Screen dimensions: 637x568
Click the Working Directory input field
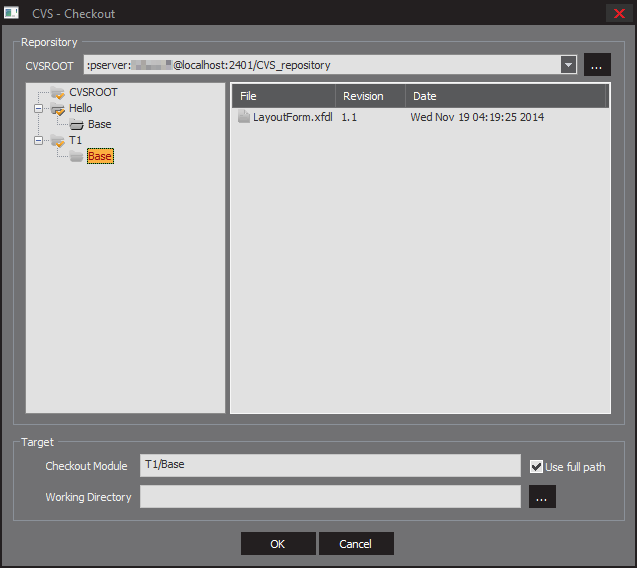(330, 497)
